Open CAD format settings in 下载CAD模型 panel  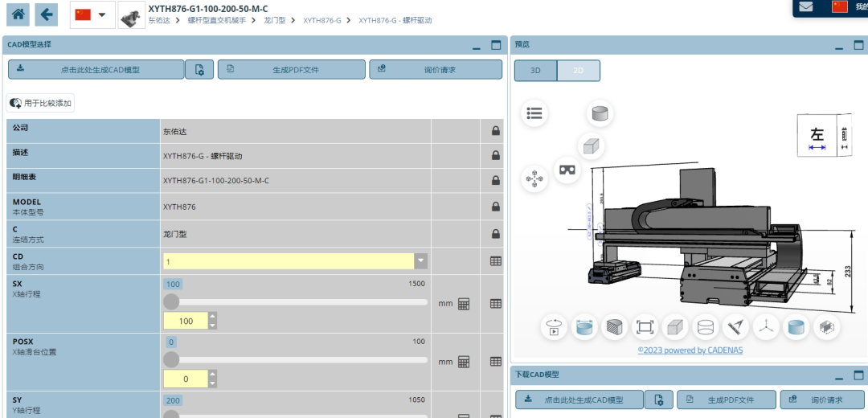(659, 400)
